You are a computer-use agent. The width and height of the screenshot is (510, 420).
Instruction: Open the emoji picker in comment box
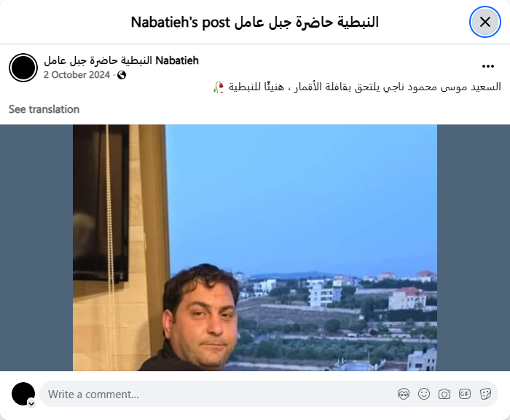pyautogui.click(x=424, y=394)
